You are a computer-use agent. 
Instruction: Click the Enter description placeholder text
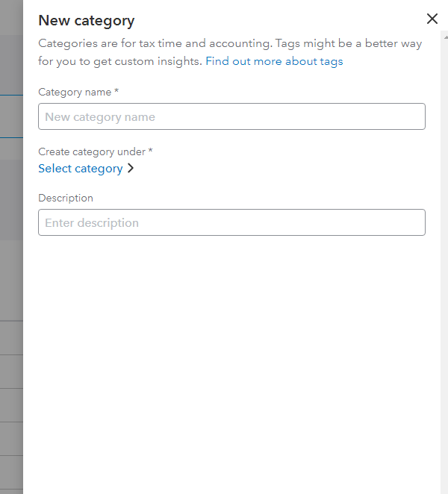click(x=92, y=223)
